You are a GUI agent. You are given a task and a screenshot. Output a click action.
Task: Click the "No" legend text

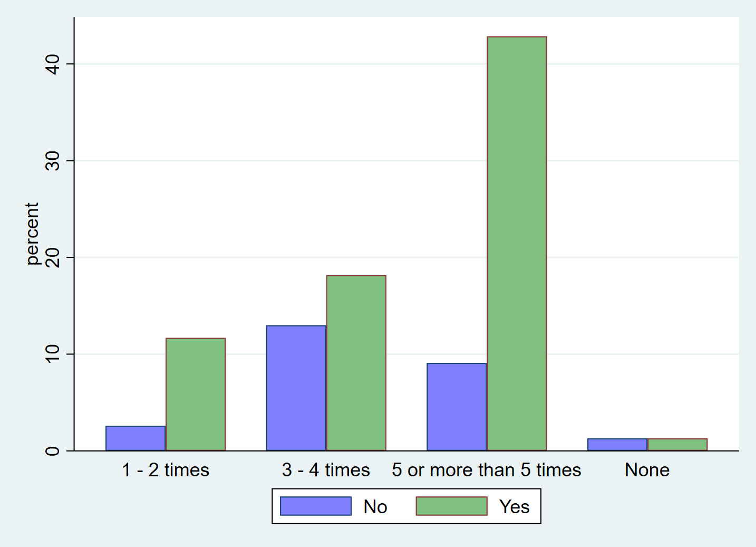pos(375,507)
